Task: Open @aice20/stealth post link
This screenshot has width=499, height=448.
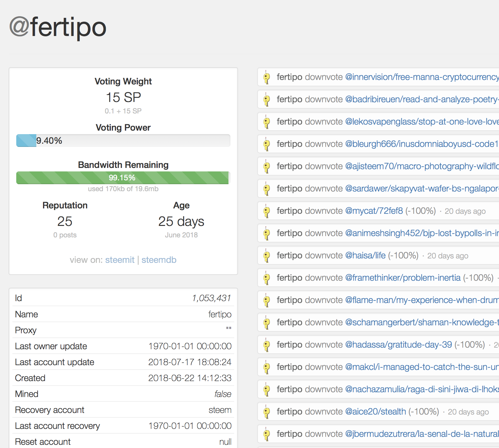Action: [x=376, y=412]
